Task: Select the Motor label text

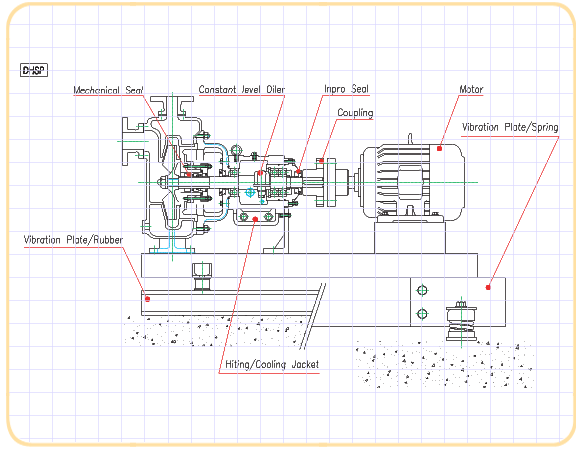Action: pos(471,89)
